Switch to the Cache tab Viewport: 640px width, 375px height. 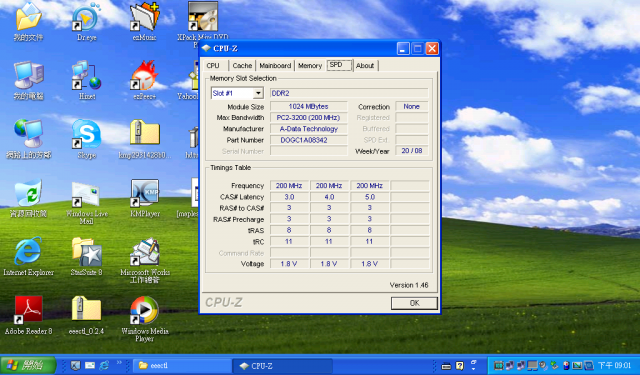(242, 66)
